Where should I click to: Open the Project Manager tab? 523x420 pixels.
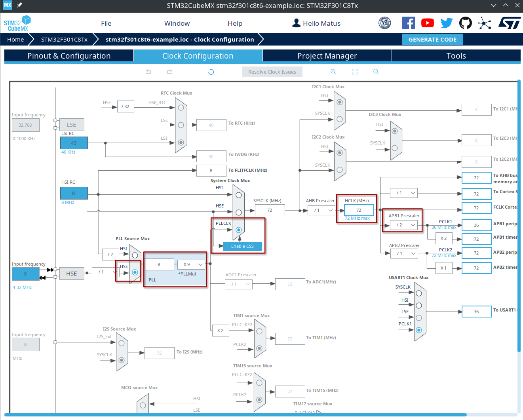(x=327, y=56)
